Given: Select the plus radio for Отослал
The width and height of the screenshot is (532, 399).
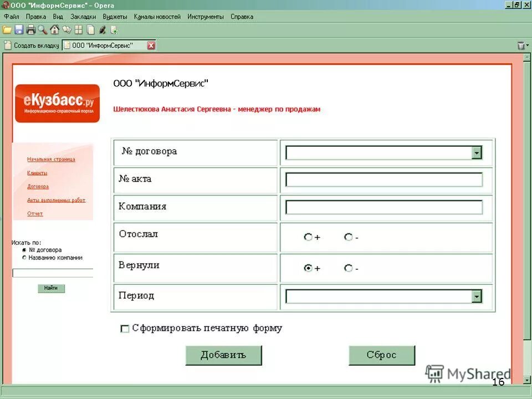Looking at the screenshot, I should pos(308,237).
